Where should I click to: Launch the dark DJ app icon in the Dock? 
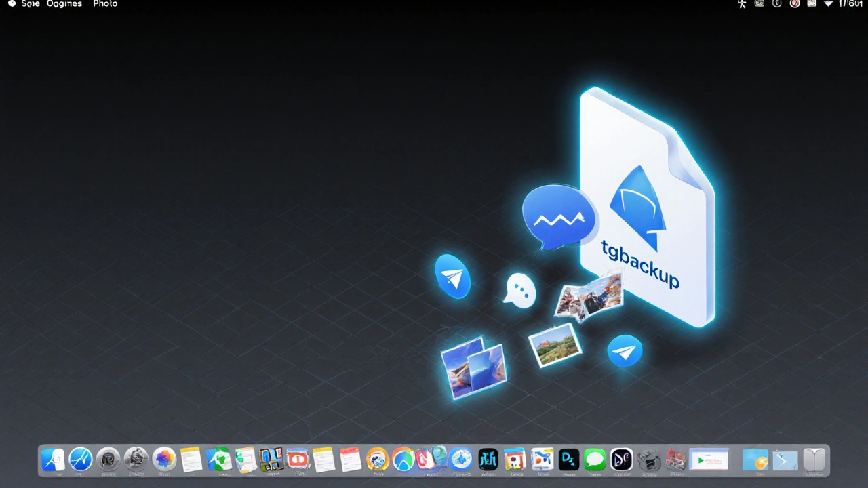click(569, 460)
